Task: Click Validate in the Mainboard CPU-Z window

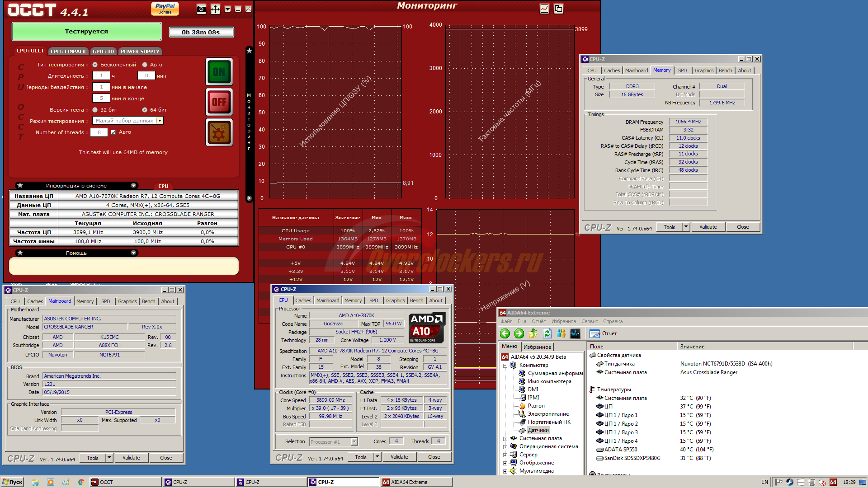Action: point(131,458)
